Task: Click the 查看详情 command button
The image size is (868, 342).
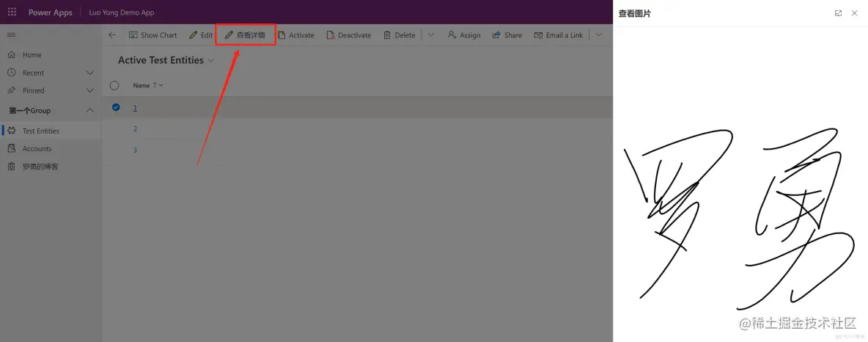Action: pos(246,35)
